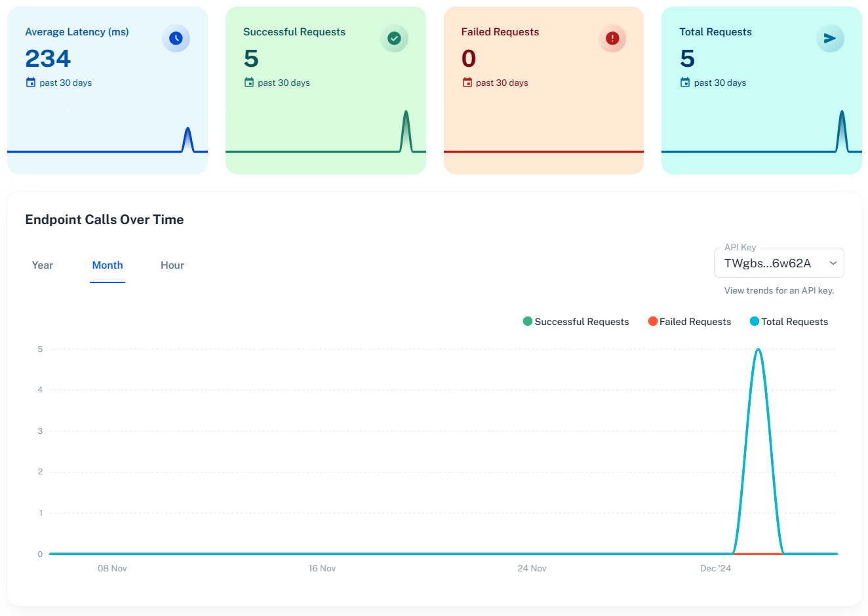
Task: Click the API Key dropdown chevron arrow
Action: click(833, 263)
